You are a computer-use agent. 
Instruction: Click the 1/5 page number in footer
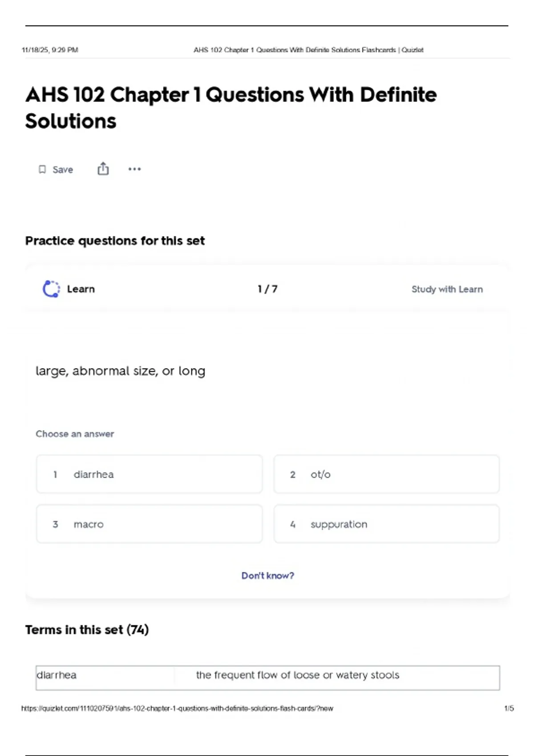click(x=509, y=708)
